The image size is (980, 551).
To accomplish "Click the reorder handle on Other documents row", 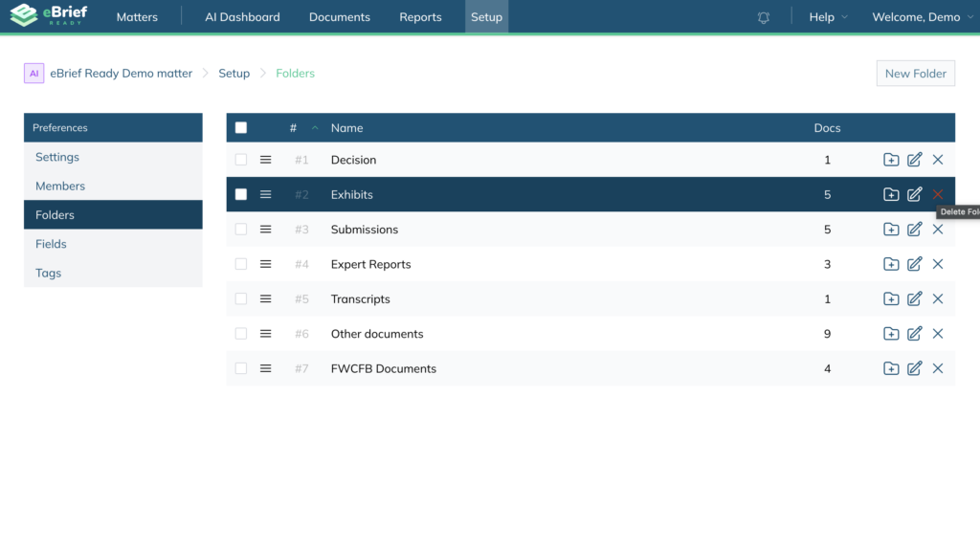I will pos(266,334).
